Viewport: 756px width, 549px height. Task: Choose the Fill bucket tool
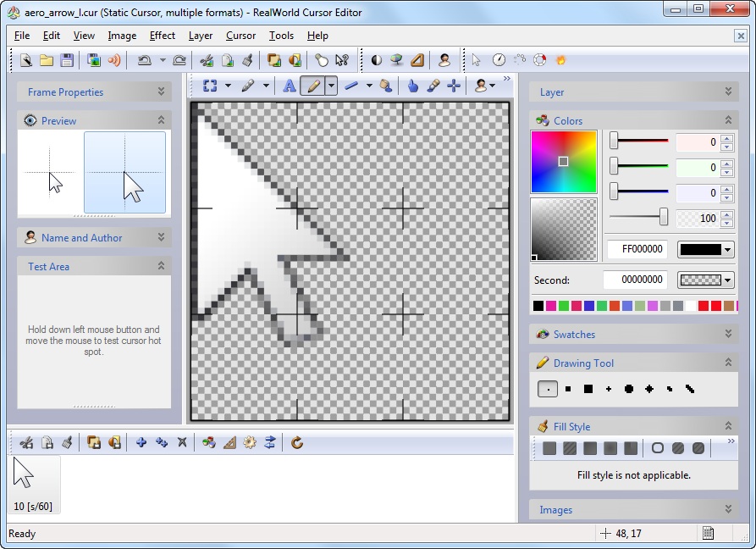388,86
